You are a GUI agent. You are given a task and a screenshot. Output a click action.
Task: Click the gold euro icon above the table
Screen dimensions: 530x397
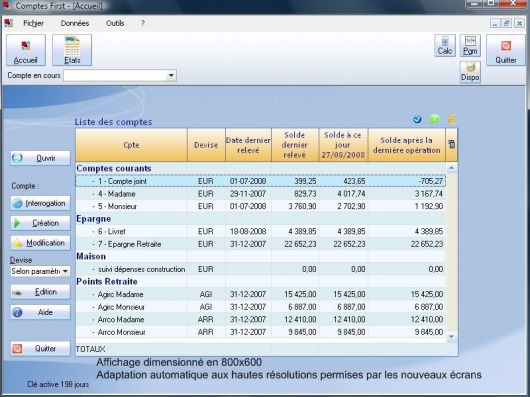pos(452,119)
